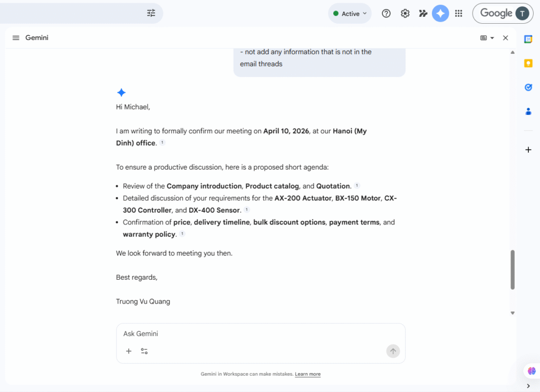This screenshot has height=392, width=540.
Task: Open Google Tasks from side panel
Action: point(528,87)
